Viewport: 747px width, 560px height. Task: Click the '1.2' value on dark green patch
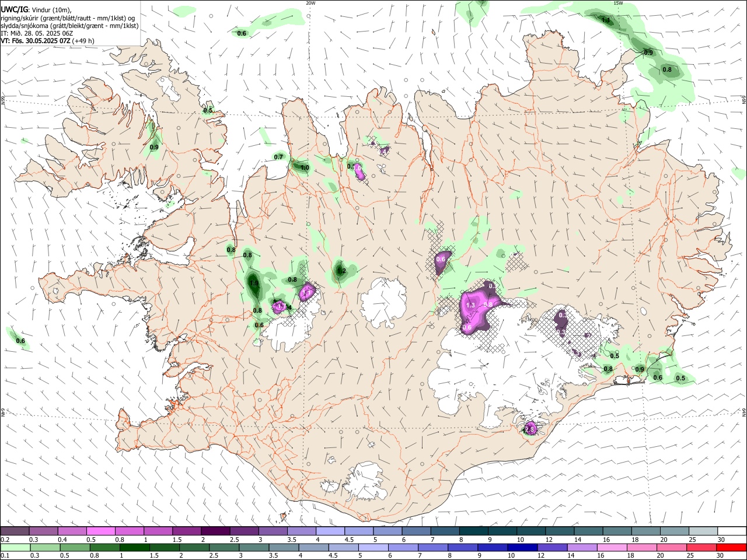click(342, 271)
